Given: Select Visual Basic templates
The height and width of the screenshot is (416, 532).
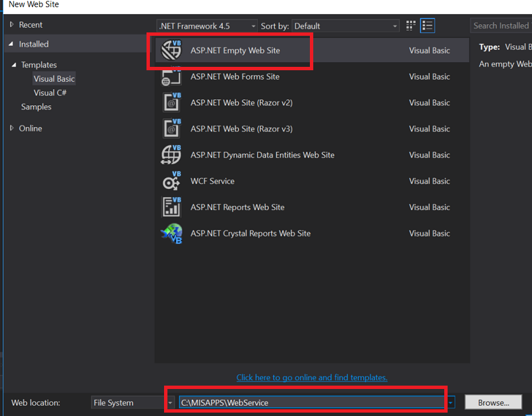Looking at the screenshot, I should [x=54, y=79].
